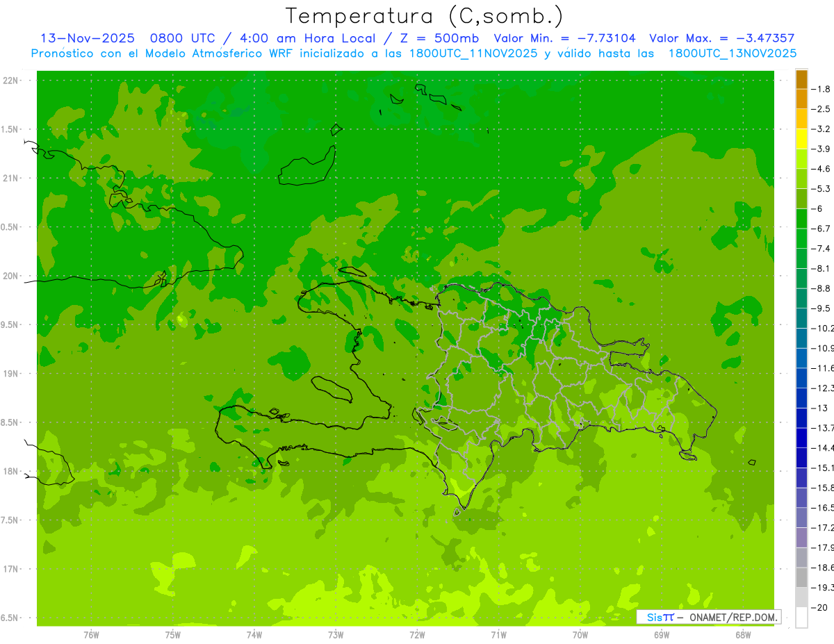
Task: Click the 'Temperatura (C,somb.)' chart title
Action: coord(425,16)
